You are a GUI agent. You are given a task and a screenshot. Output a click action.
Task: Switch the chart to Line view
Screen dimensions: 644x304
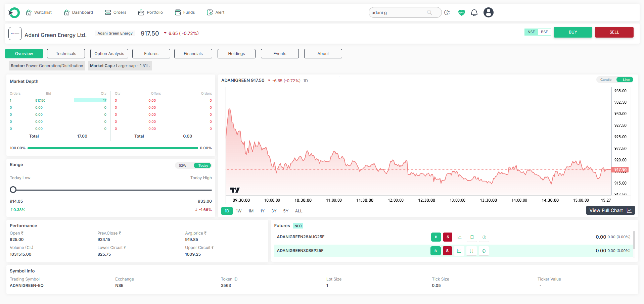click(x=626, y=80)
